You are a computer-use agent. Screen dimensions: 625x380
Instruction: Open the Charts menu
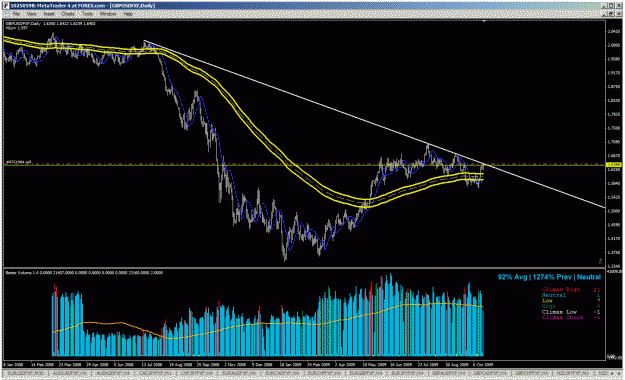coord(68,14)
